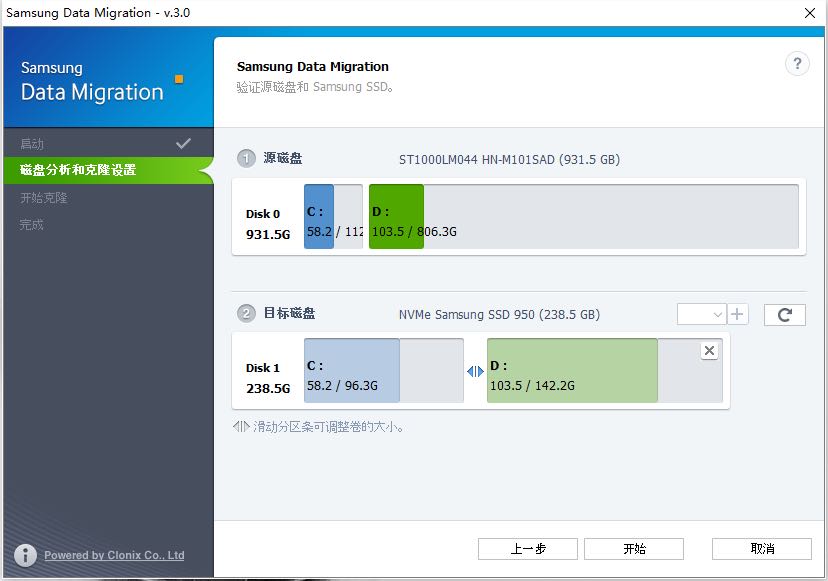Click the 目标磁盘 heading
Image resolution: width=828 pixels, height=581 pixels.
pos(289,313)
